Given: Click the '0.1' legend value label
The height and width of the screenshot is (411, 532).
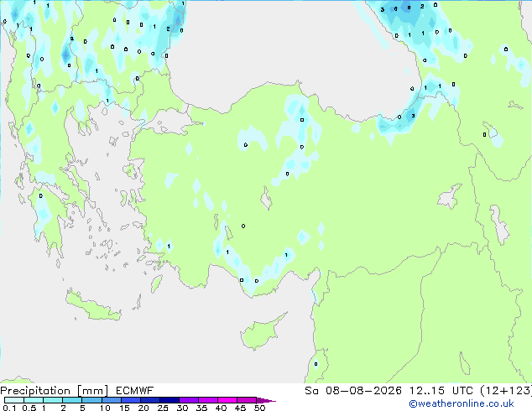Looking at the screenshot, I should point(9,408).
